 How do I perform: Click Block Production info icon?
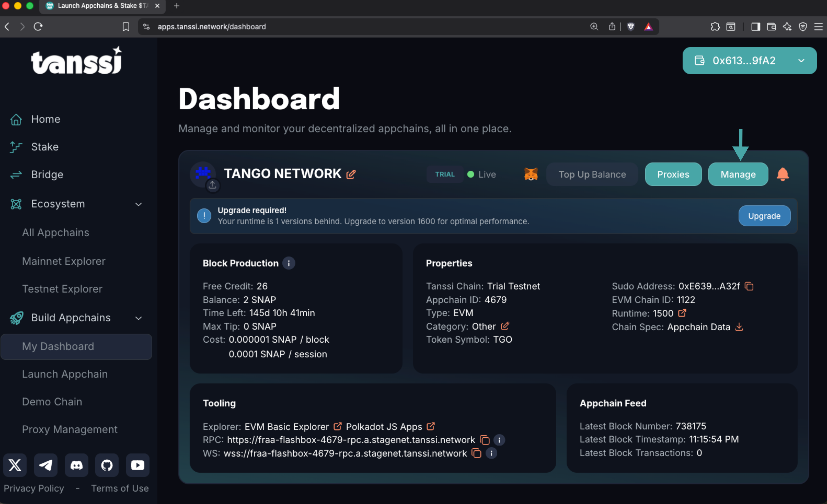[288, 263]
